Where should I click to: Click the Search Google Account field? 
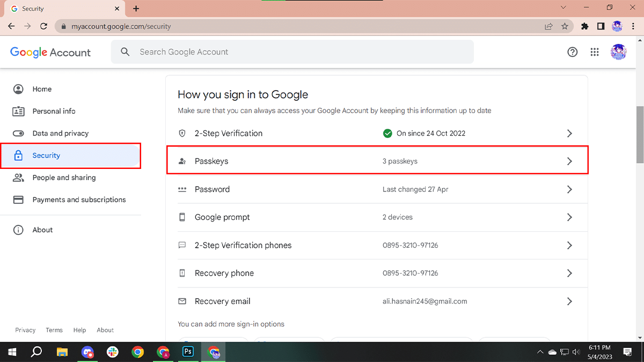(x=292, y=52)
